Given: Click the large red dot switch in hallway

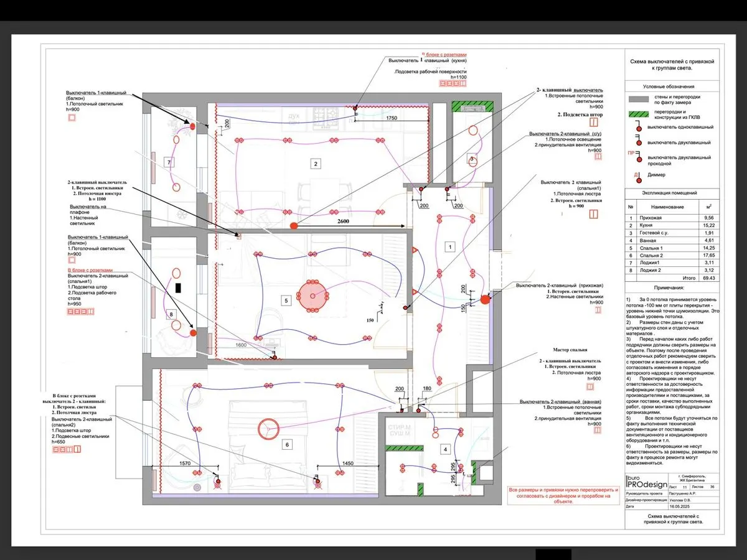Looking at the screenshot, I should click(485, 300).
